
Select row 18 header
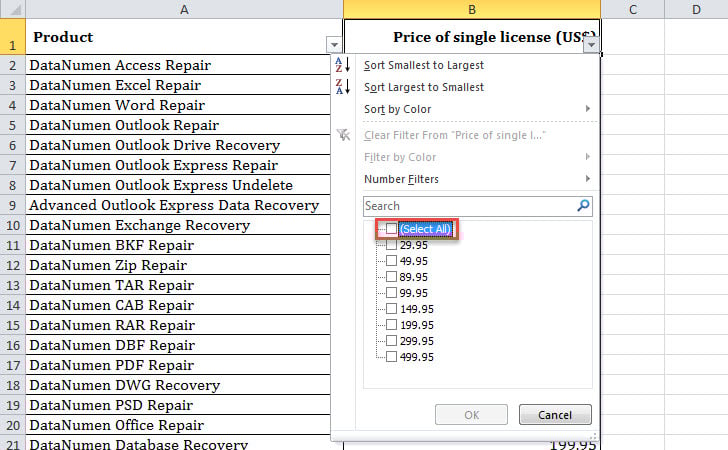point(13,385)
